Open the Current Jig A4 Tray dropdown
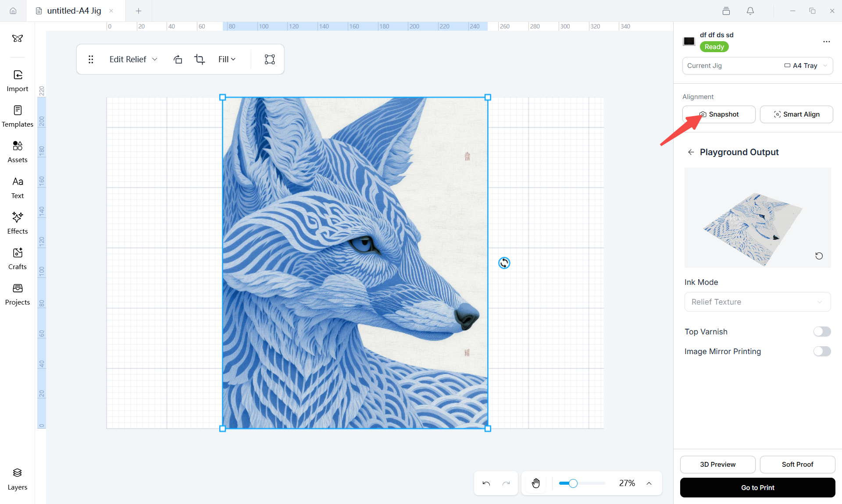Screen dimensions: 842x504 click(757, 66)
